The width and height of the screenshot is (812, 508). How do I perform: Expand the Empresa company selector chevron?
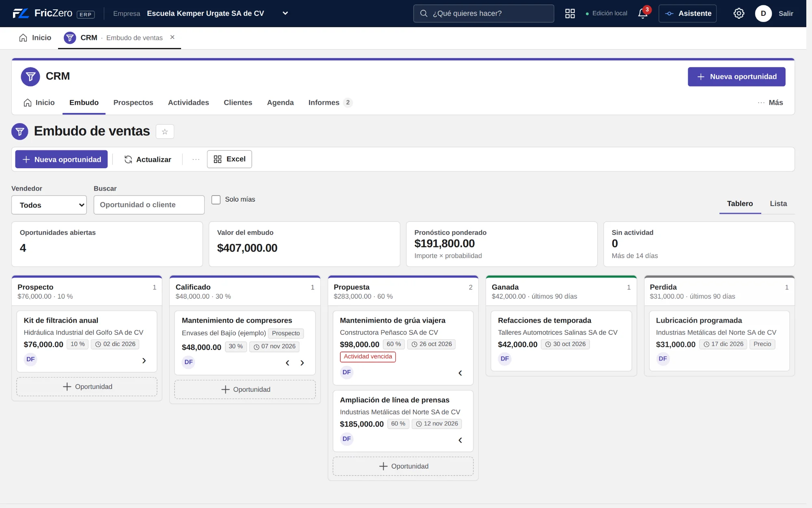[285, 13]
